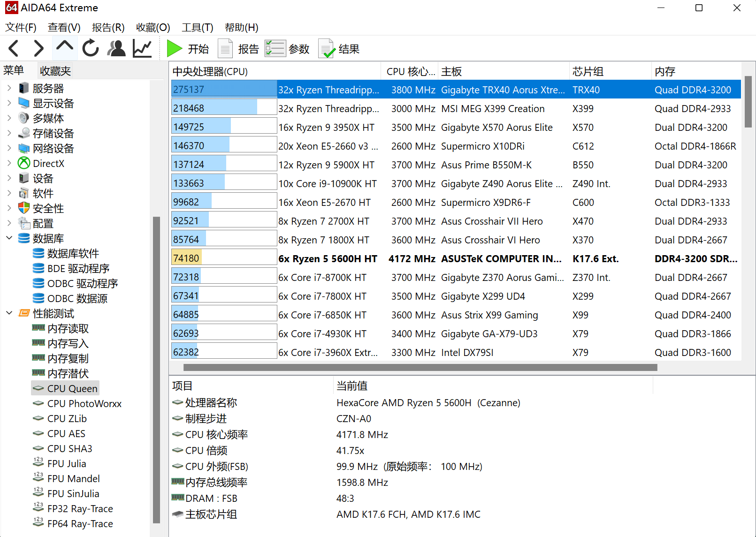756x537 pixels.
Task: Click the 配置 config icon
Action: 24,223
